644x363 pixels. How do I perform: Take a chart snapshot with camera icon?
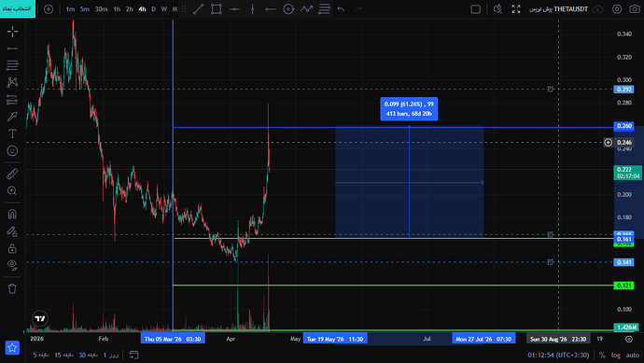[x=635, y=9]
